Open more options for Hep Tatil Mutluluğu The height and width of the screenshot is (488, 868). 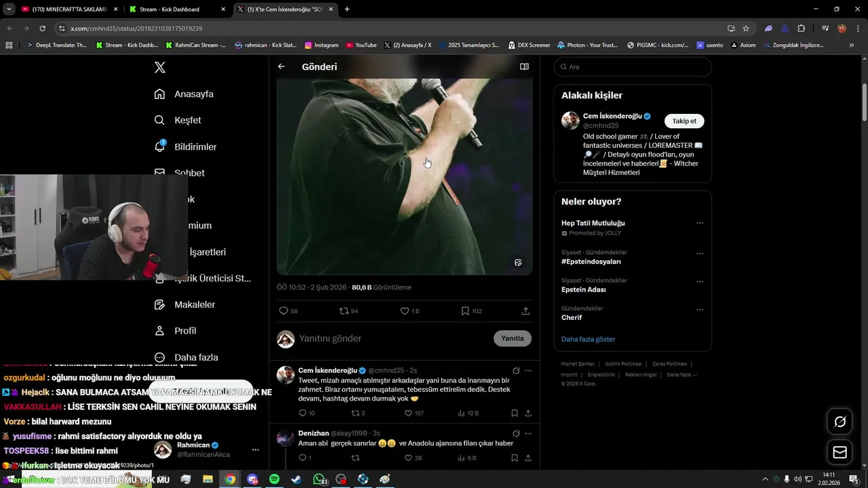(700, 223)
